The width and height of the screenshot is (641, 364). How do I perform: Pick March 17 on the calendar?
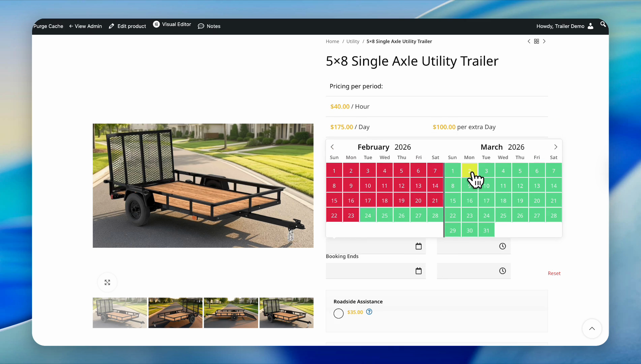point(486,201)
